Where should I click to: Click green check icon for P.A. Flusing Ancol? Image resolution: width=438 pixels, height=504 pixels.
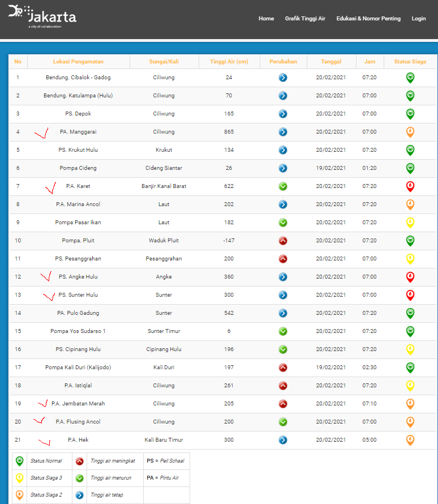283,422
